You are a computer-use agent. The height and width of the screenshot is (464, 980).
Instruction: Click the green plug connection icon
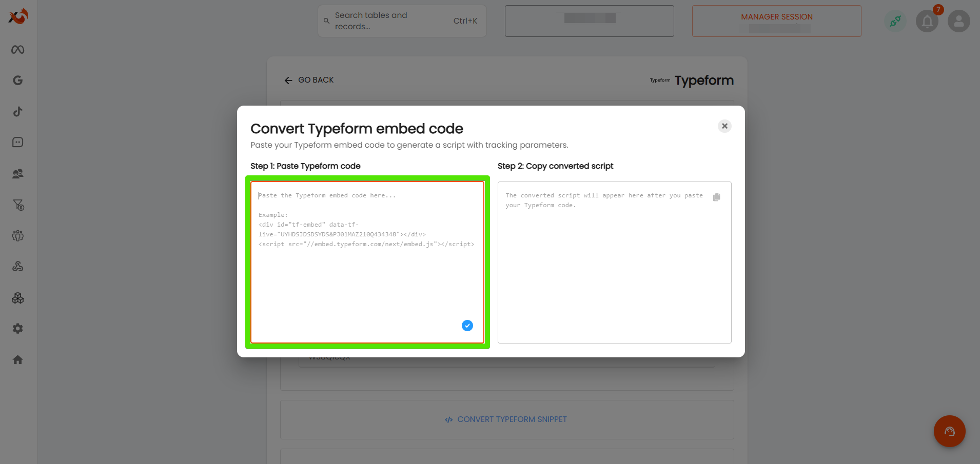click(x=895, y=22)
